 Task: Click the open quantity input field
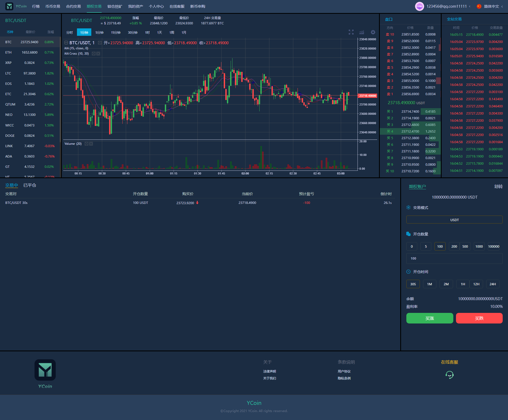point(454,259)
